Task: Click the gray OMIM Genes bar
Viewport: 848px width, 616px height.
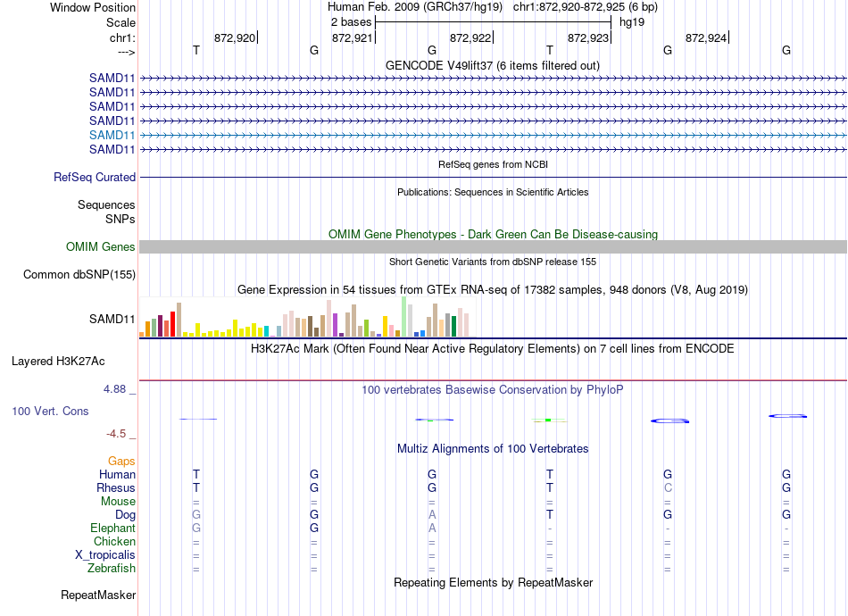Action: pyautogui.click(x=493, y=246)
